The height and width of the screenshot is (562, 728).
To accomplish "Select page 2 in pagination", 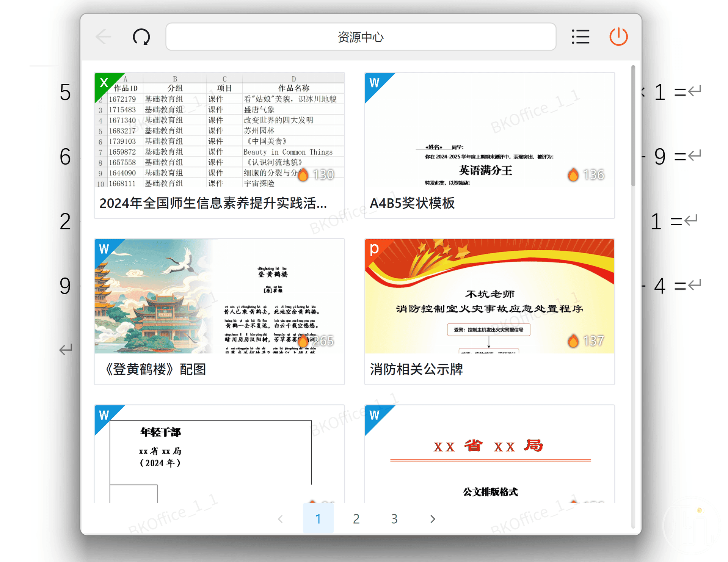I will click(x=356, y=519).
